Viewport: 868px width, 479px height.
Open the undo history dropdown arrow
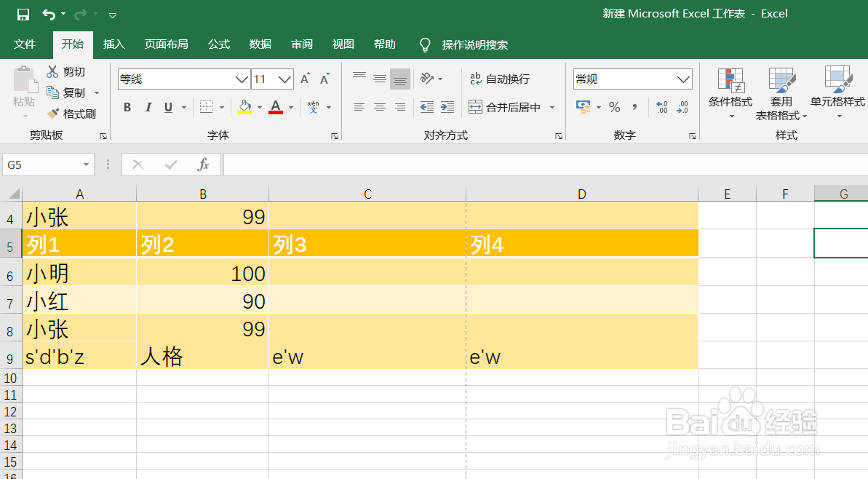63,15
